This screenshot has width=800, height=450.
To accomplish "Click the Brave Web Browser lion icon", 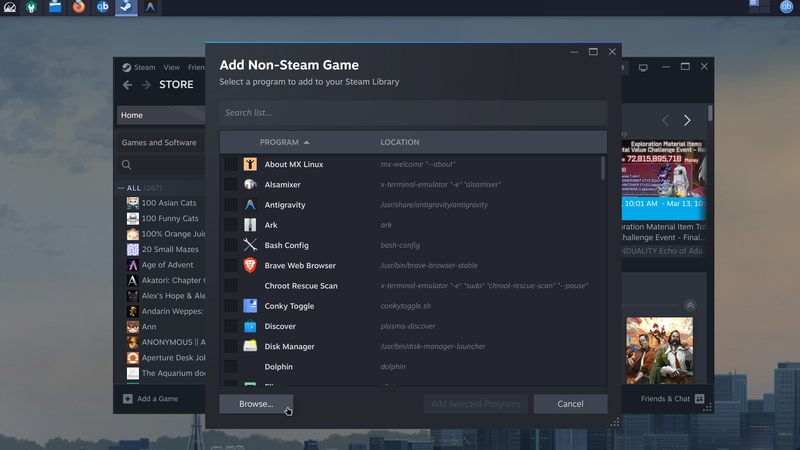I will 250,265.
